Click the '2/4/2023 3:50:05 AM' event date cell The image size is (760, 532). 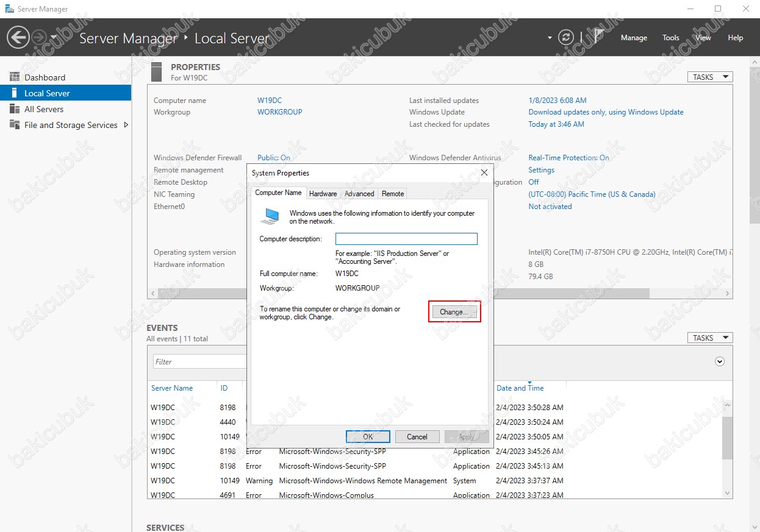point(529,436)
